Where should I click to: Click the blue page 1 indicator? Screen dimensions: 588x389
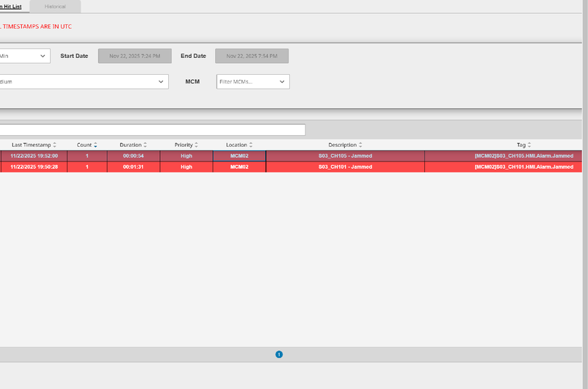pos(279,355)
